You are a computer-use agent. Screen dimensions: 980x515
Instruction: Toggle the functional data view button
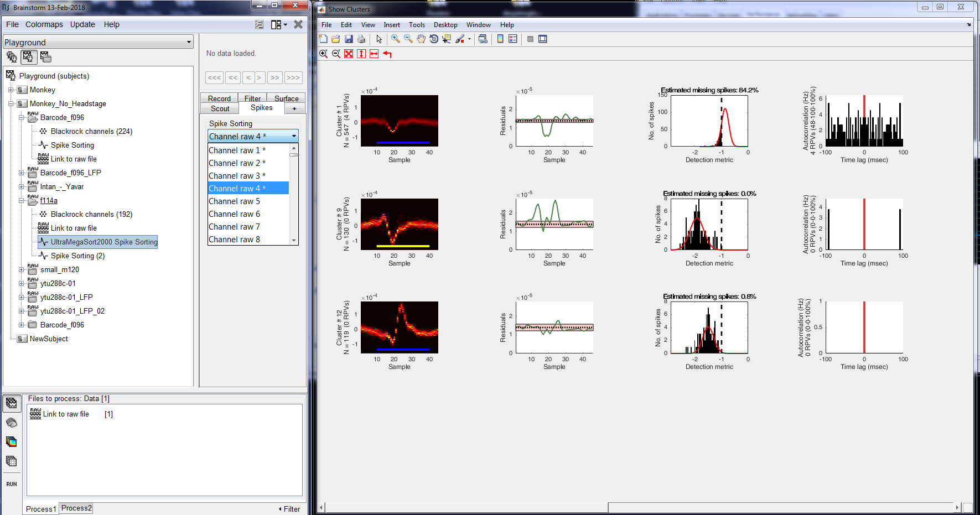(28, 56)
